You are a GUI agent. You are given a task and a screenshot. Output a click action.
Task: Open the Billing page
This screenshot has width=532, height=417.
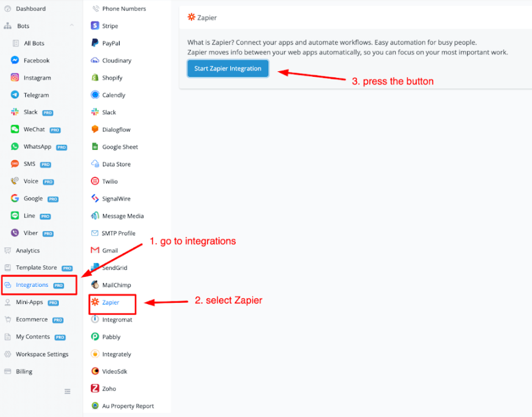(x=24, y=372)
